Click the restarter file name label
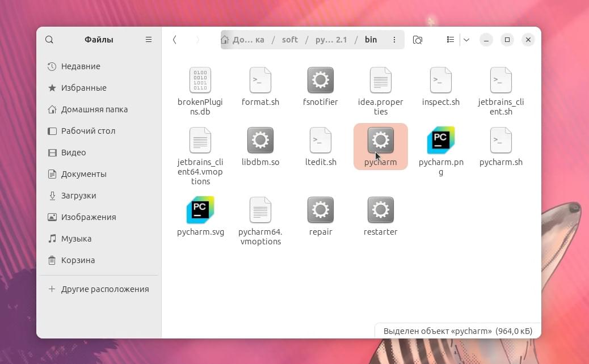The image size is (589, 364). 381,232
